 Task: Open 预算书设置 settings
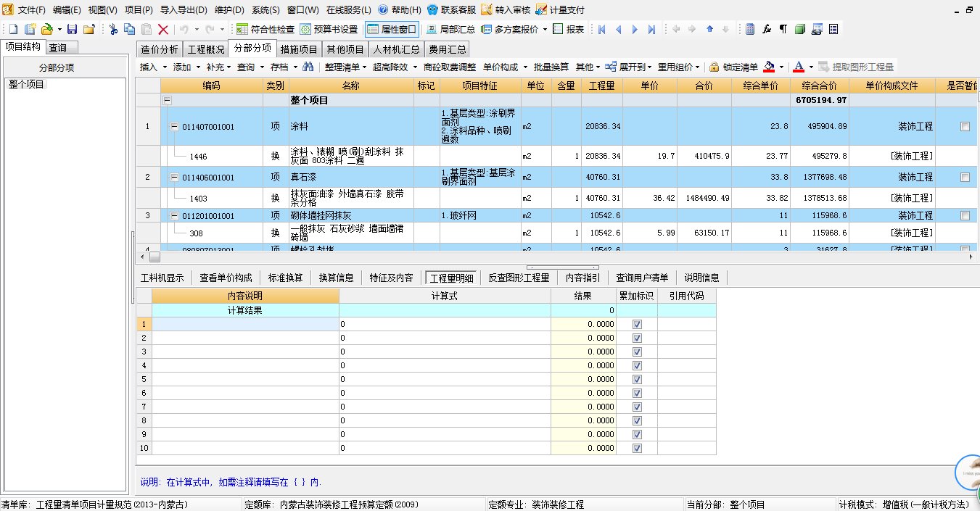329,29
